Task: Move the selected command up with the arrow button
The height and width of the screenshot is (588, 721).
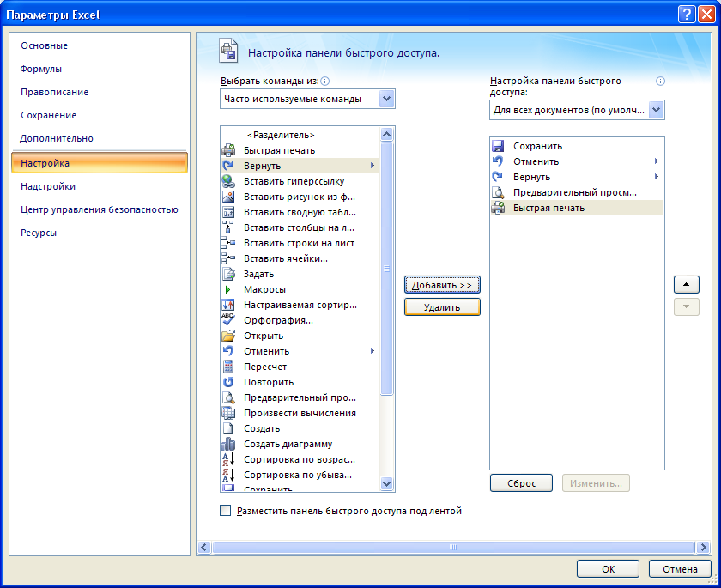Action: point(687,285)
